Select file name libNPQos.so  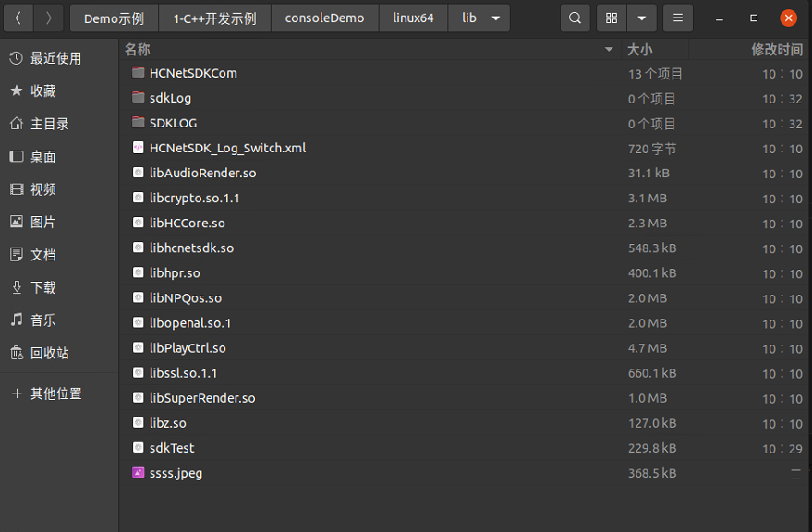pyautogui.click(x=186, y=297)
